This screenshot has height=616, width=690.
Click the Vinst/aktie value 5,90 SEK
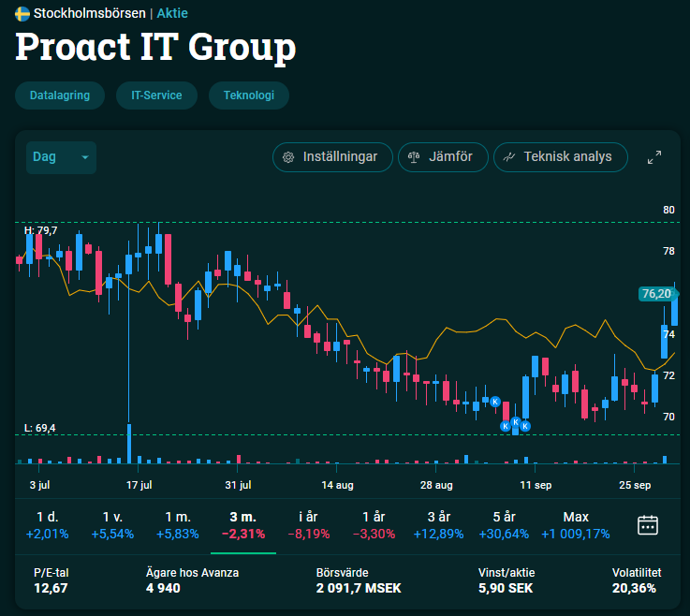coord(506,588)
